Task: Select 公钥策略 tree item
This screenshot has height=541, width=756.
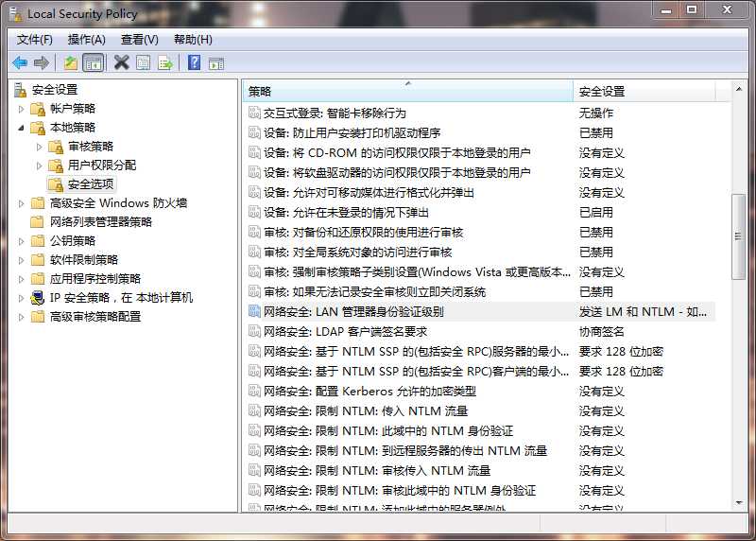Action: [73, 241]
